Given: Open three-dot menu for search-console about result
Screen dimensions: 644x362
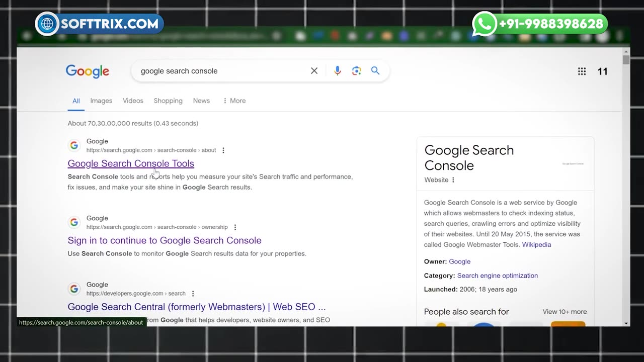Looking at the screenshot, I should coord(223,150).
